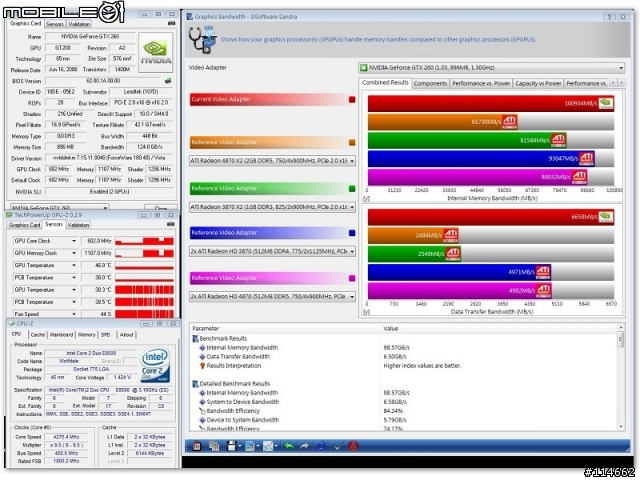The height and width of the screenshot is (480, 640).
Task: Open Validation tab in GPU-Z sensors window
Action: tap(78, 225)
